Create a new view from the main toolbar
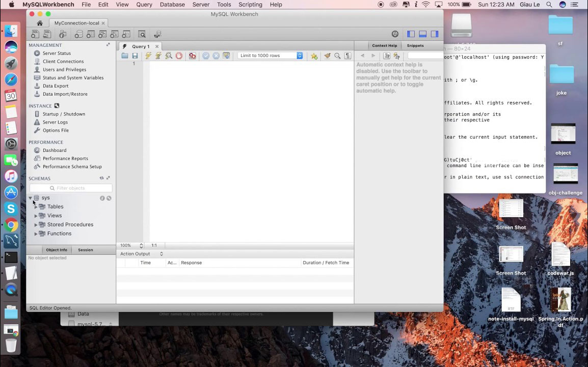The height and width of the screenshot is (367, 588). (102, 34)
